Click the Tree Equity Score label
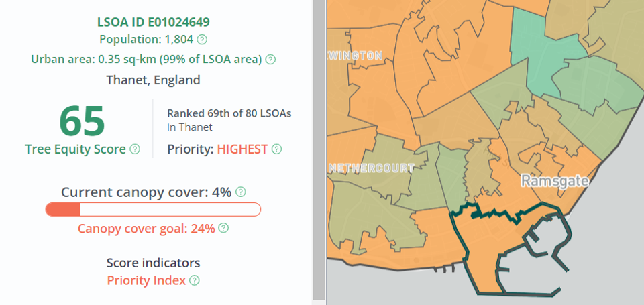This screenshot has width=644, height=305. tap(75, 149)
